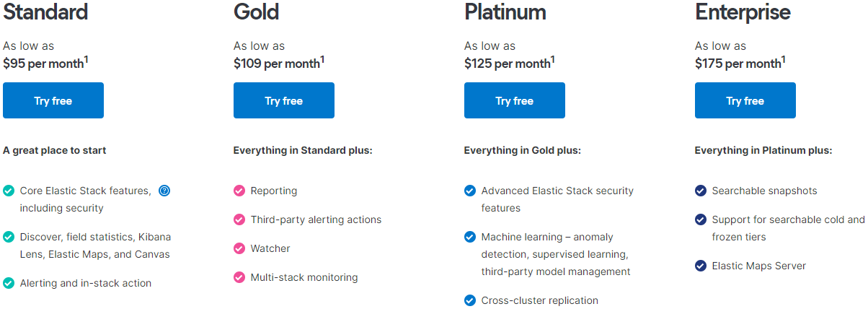This screenshot has height=309, width=868.
Task: Click the green checkmark next to Core Elastic Stack features
Action: click(9, 191)
